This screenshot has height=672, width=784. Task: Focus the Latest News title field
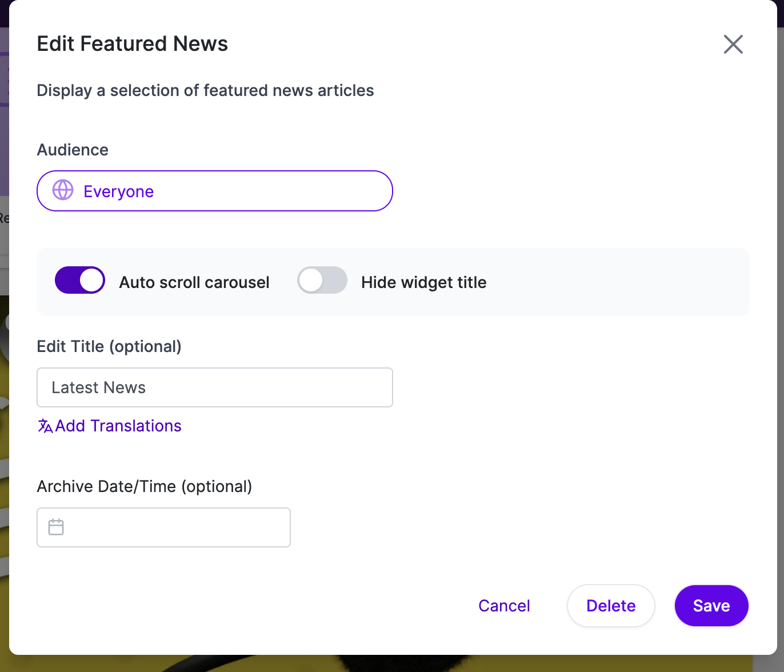point(215,387)
